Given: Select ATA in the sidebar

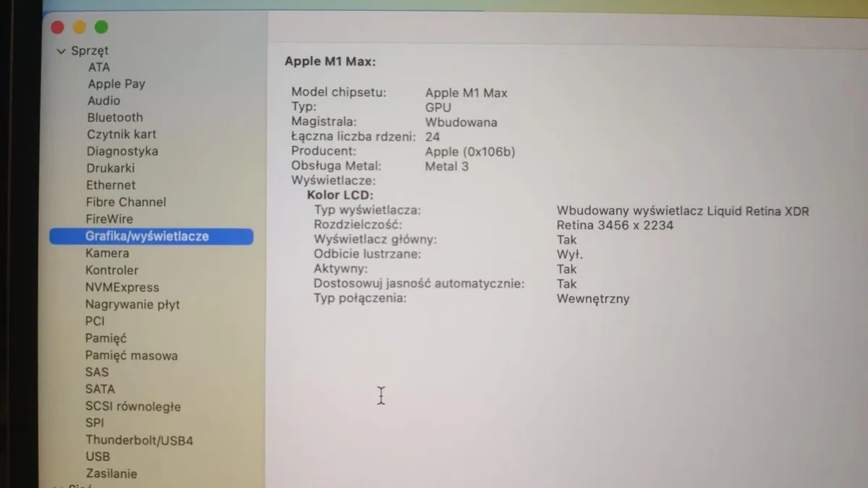Looking at the screenshot, I should click(x=99, y=67).
